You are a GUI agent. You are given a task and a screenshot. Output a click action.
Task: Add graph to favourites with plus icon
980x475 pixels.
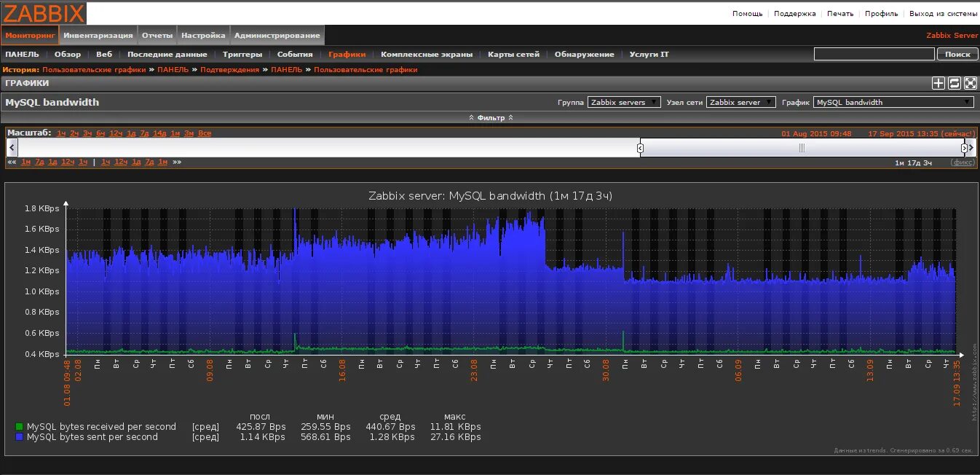[938, 83]
